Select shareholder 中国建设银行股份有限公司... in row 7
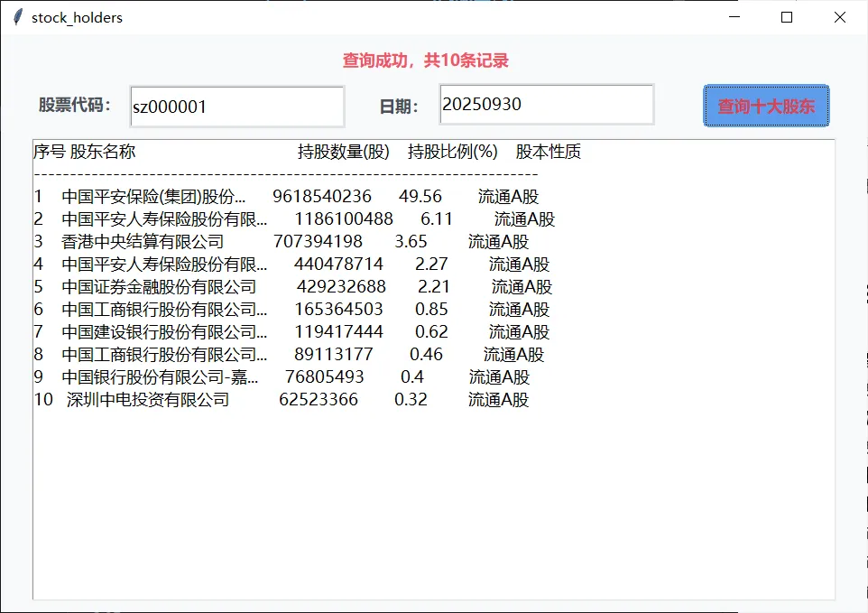The height and width of the screenshot is (613, 868). [164, 331]
